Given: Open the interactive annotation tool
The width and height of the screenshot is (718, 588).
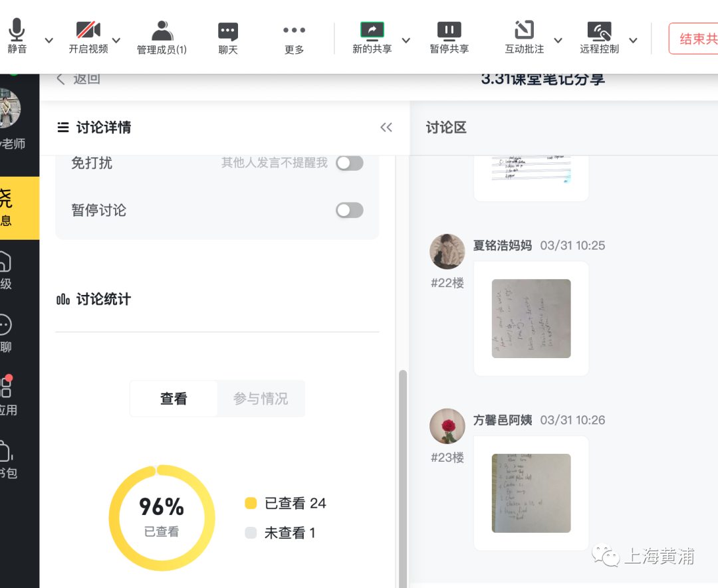Looking at the screenshot, I should (525, 31).
